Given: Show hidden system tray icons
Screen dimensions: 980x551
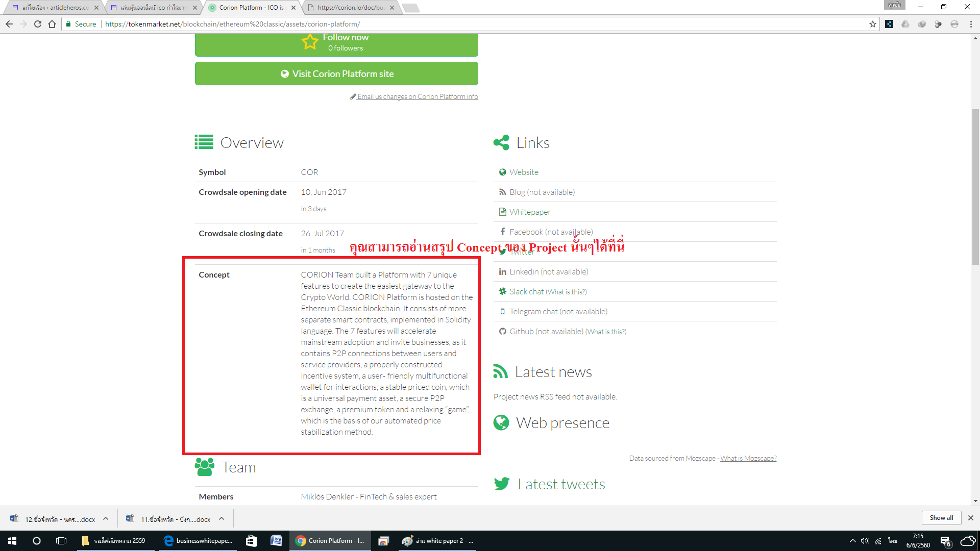Looking at the screenshot, I should click(852, 541).
